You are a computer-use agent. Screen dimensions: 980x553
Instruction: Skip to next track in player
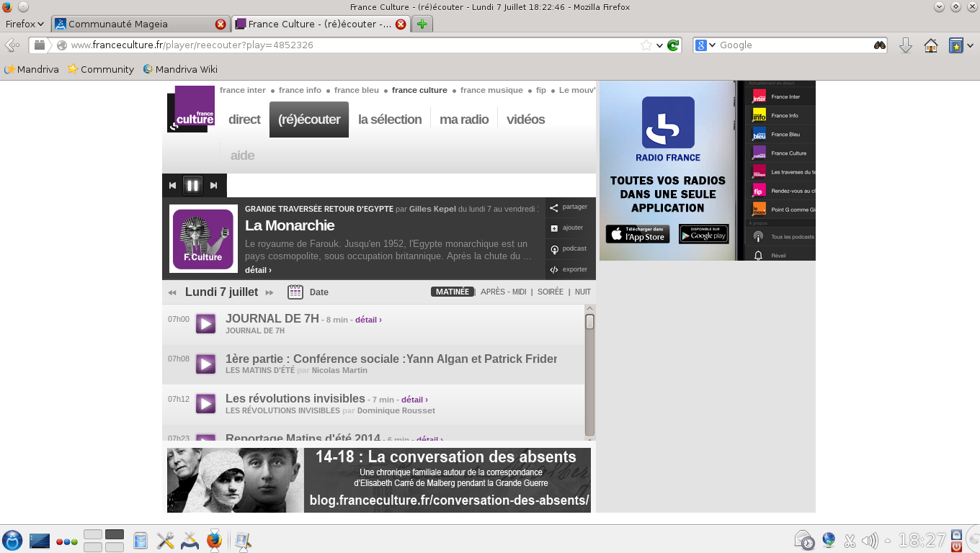213,185
